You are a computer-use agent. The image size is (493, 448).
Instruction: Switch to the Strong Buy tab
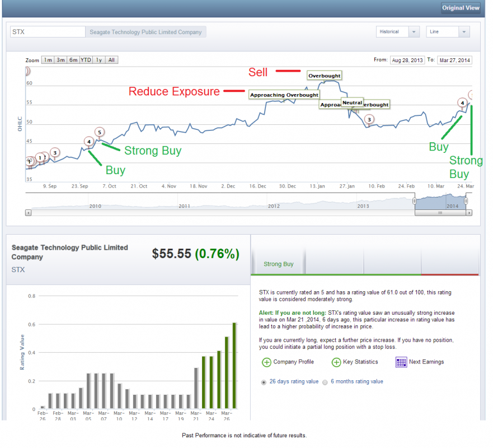278,264
